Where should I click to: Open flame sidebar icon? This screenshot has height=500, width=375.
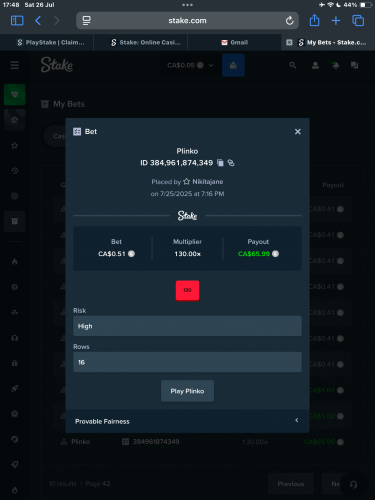tap(15, 262)
